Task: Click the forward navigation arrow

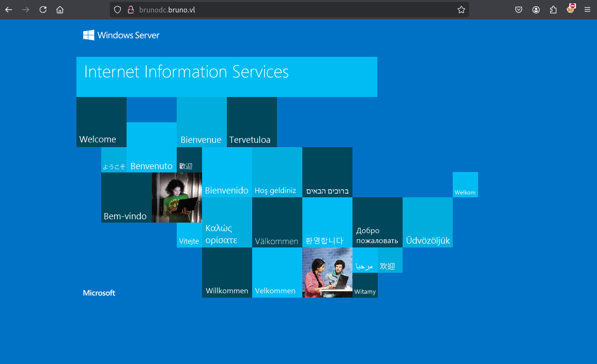Action: (x=26, y=10)
